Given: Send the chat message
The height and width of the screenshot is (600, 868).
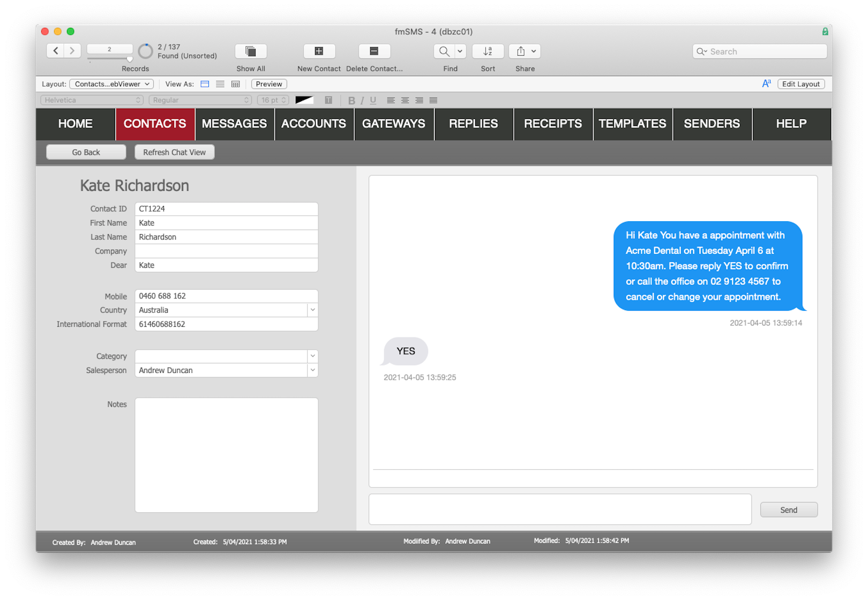Looking at the screenshot, I should click(x=789, y=509).
